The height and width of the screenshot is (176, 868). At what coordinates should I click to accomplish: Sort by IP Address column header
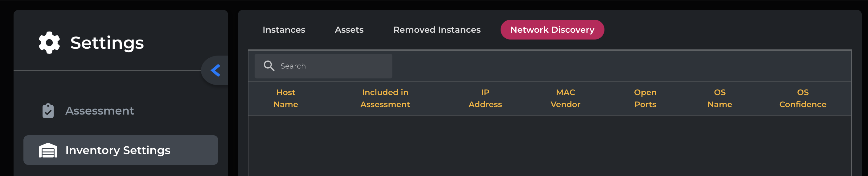tap(485, 98)
